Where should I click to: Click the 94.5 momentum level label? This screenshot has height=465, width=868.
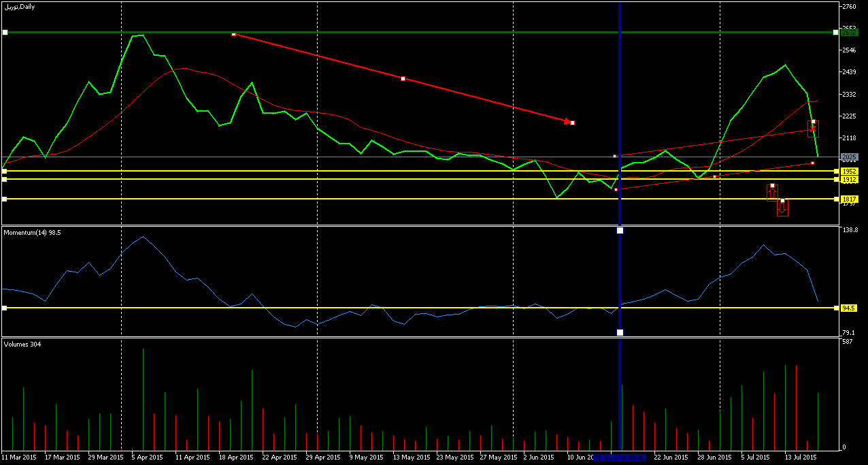(x=848, y=308)
